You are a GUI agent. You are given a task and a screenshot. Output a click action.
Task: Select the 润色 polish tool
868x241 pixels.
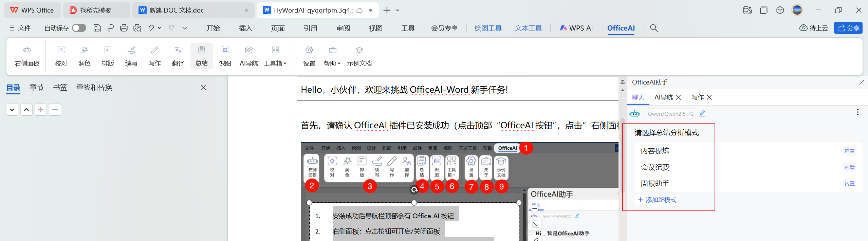[84, 56]
